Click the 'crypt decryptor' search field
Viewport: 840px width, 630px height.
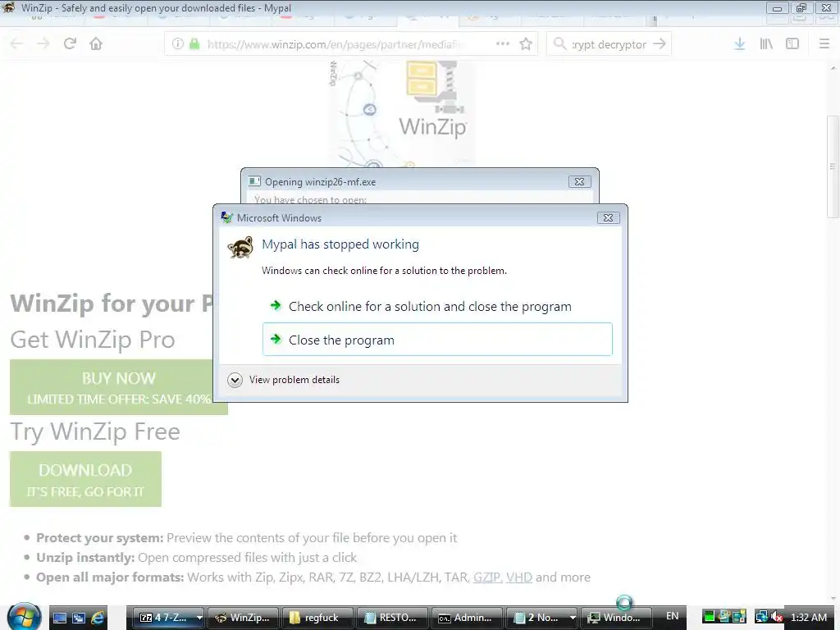tap(609, 44)
